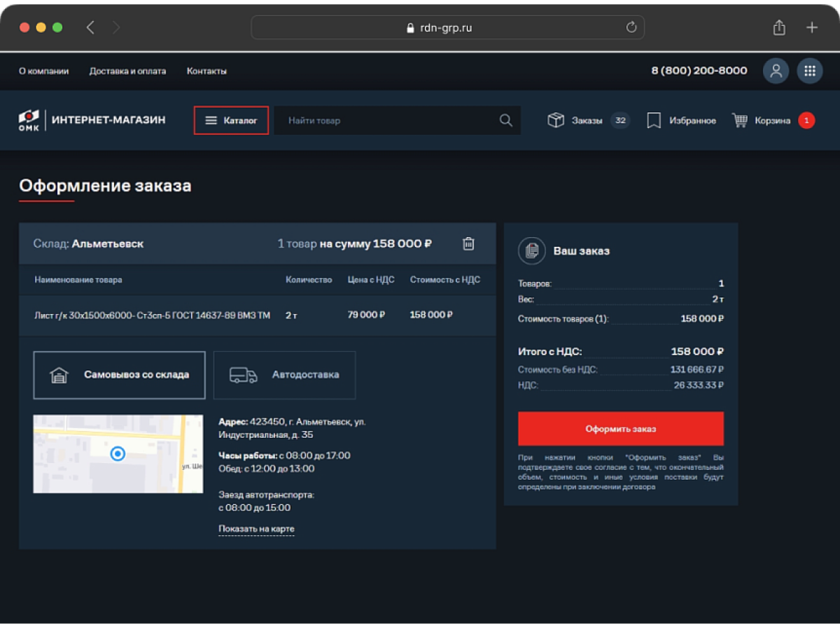This screenshot has width=840, height=624.
Task: Click the 79 000 ₽ price cell
Action: [367, 315]
